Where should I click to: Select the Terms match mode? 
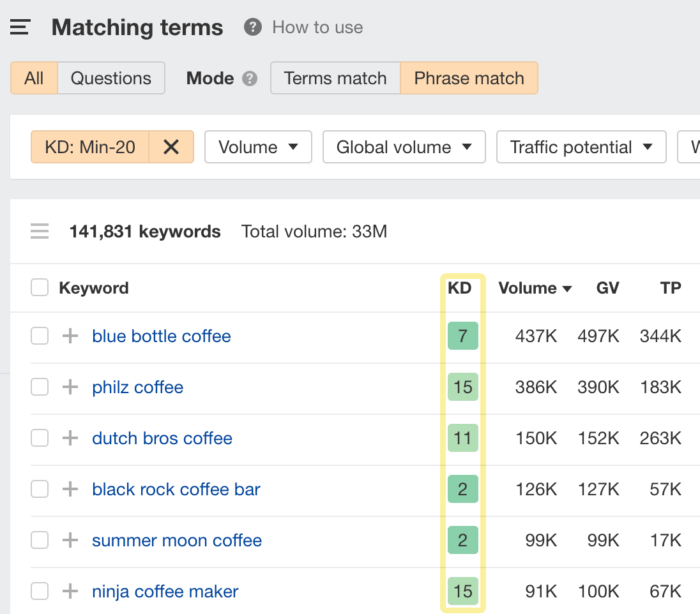click(335, 78)
